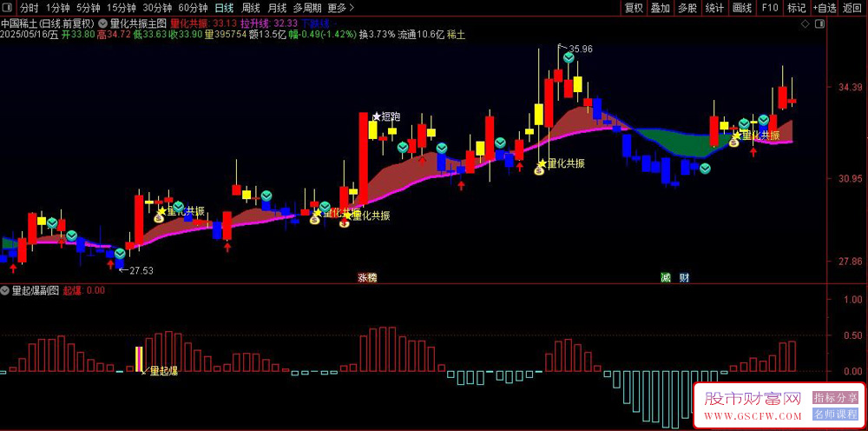This screenshot has height=431, width=868.
Task: Select the 1分钟 period tab
Action: click(57, 9)
